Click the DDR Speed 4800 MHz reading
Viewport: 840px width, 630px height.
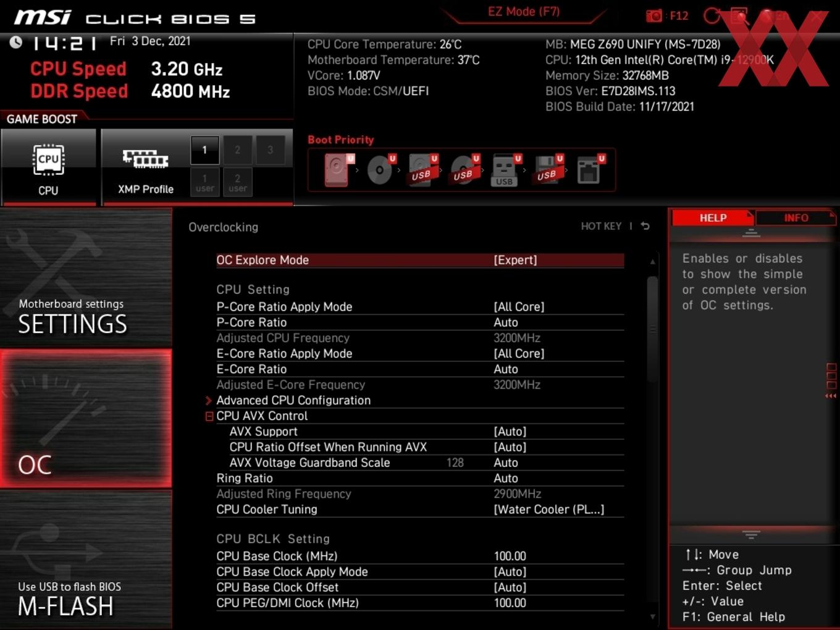[130, 91]
